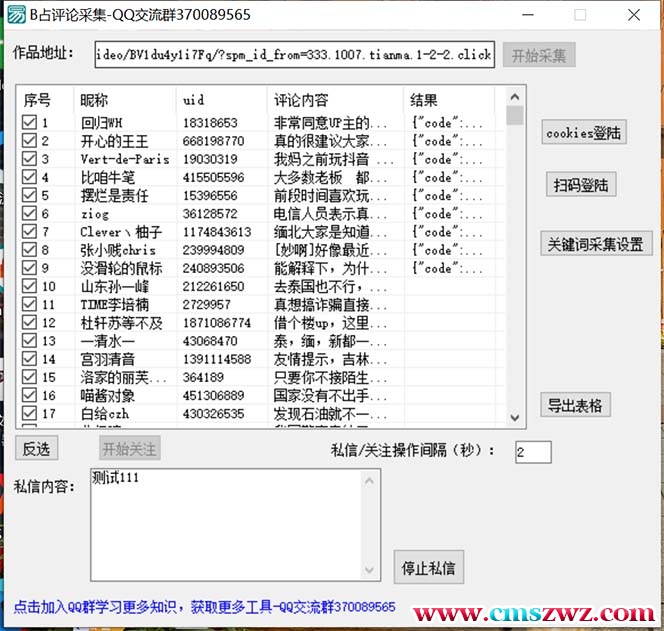Click the uid column header
This screenshot has width=664, height=631.
tap(193, 100)
